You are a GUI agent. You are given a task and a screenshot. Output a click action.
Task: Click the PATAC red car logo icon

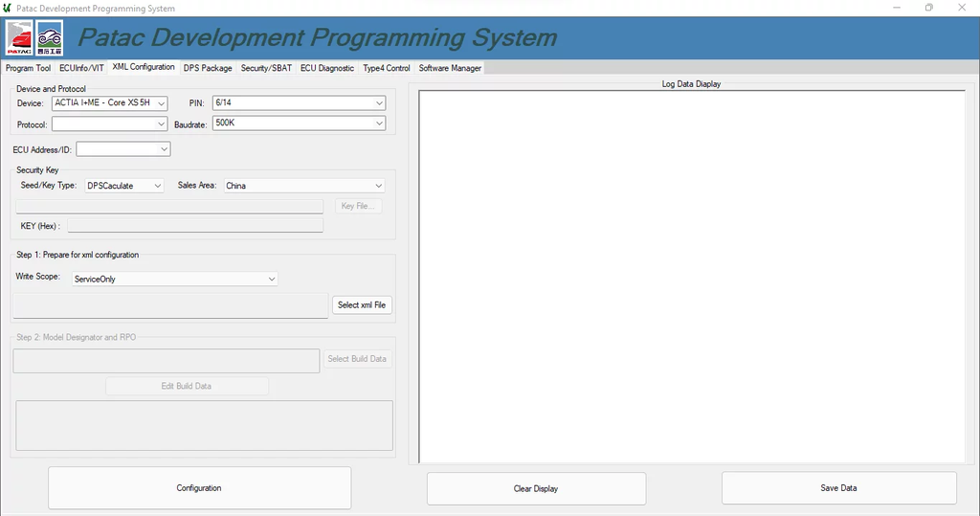pos(19,38)
